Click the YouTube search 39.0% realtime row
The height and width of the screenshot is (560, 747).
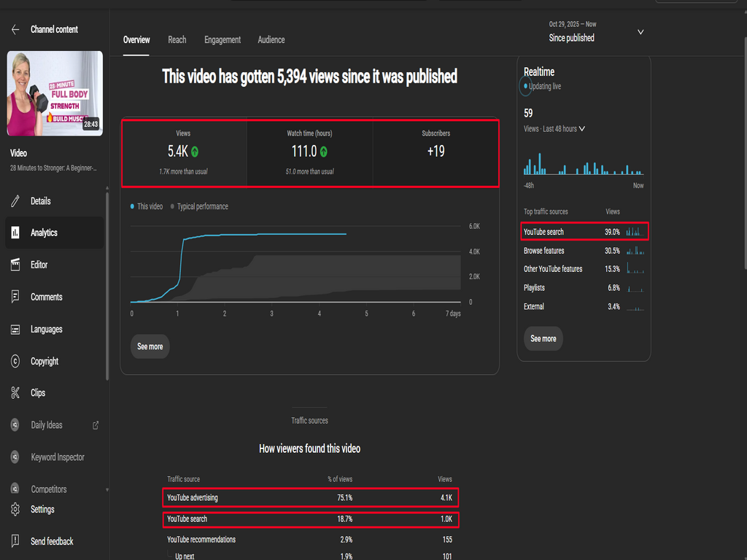[x=584, y=232]
